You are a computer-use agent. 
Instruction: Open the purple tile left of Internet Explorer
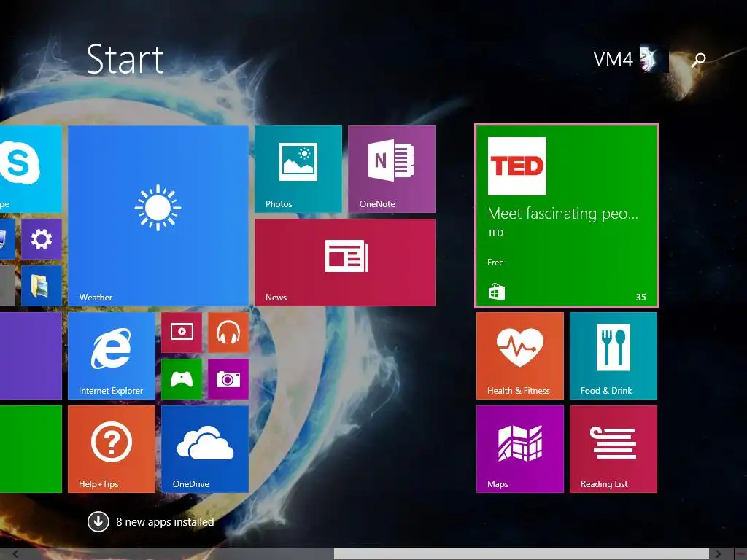(31, 356)
